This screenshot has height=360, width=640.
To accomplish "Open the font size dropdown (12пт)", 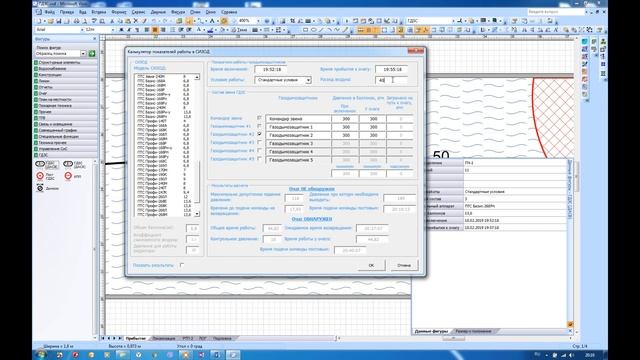I will (112, 30).
